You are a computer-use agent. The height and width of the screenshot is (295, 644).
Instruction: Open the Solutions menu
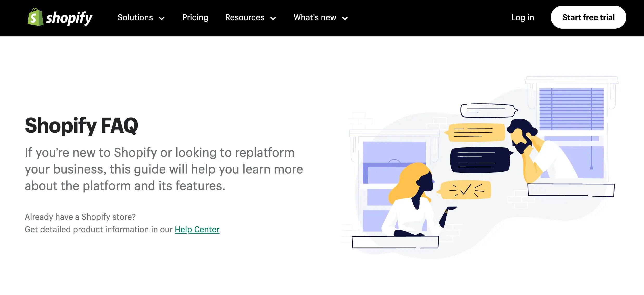(135, 17)
